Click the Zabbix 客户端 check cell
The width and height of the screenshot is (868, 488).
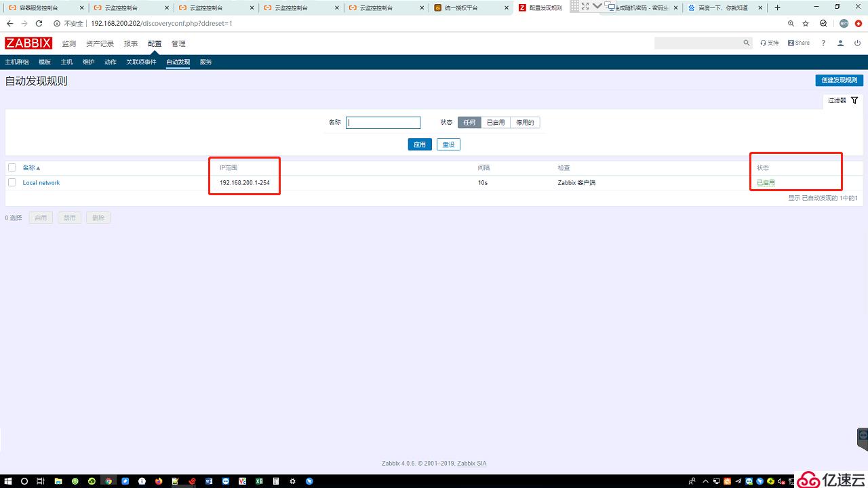(576, 183)
